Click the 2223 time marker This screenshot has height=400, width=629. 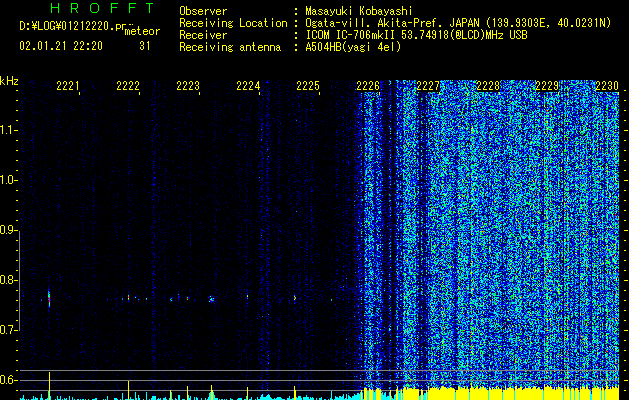pos(188,86)
